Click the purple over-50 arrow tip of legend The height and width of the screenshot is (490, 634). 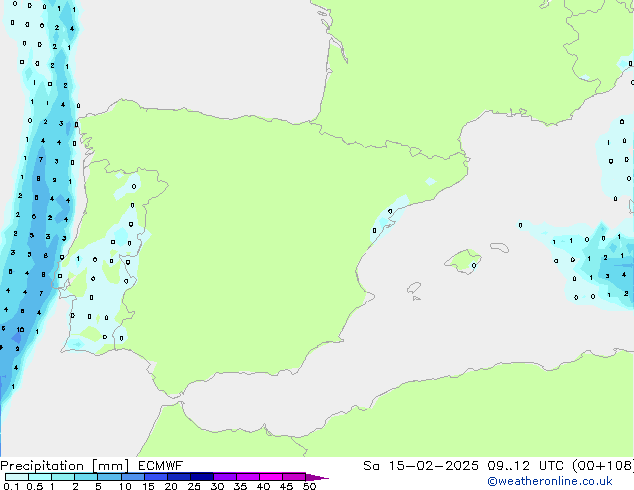coord(317,477)
